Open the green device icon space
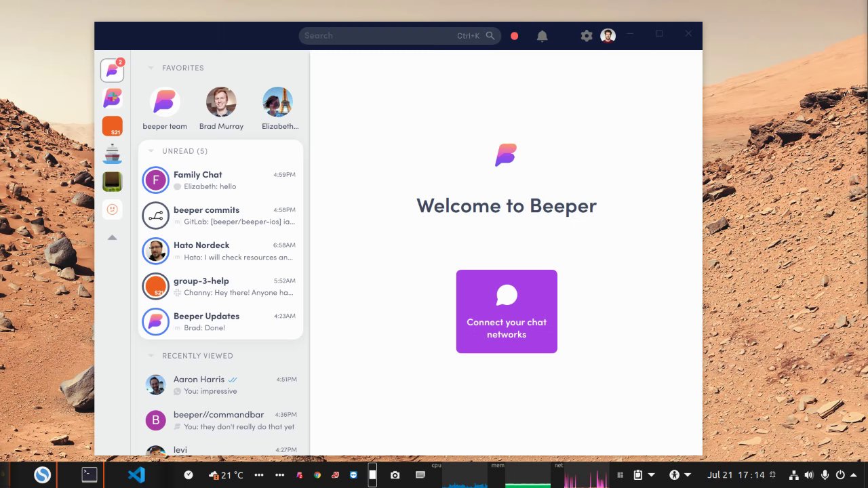The height and width of the screenshot is (488, 868). [x=113, y=182]
